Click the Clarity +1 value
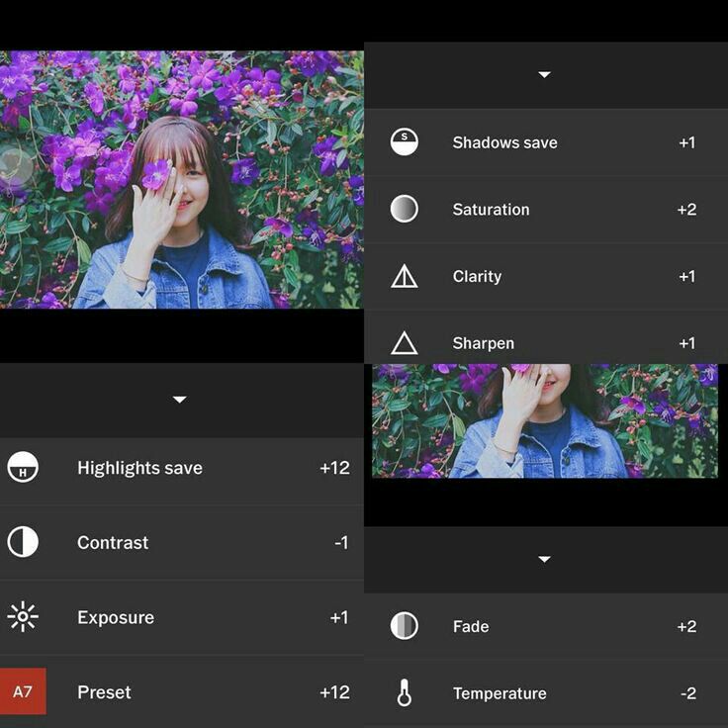728x728 pixels. 687,276
